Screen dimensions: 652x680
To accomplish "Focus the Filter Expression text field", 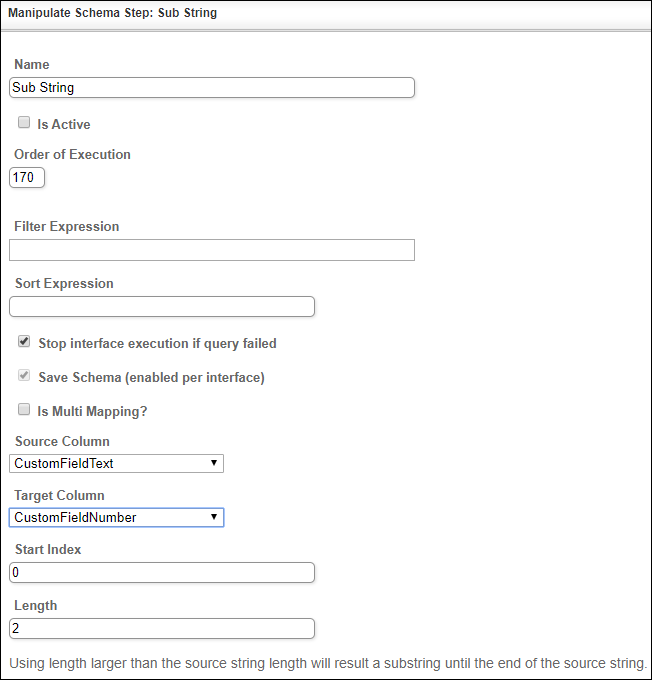I will pyautogui.click(x=211, y=250).
